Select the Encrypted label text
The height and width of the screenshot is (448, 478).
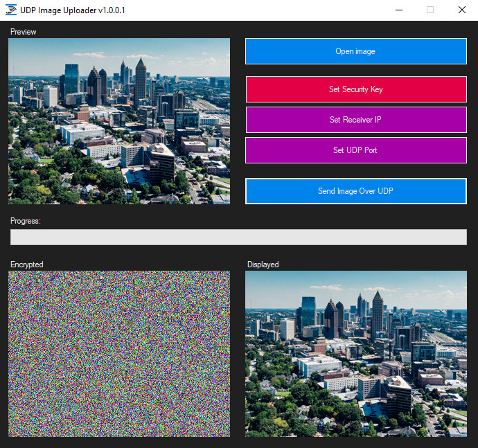coord(27,265)
